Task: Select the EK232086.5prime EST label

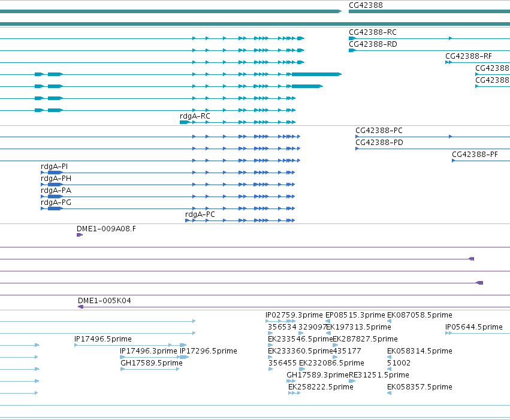Action: pos(331,363)
